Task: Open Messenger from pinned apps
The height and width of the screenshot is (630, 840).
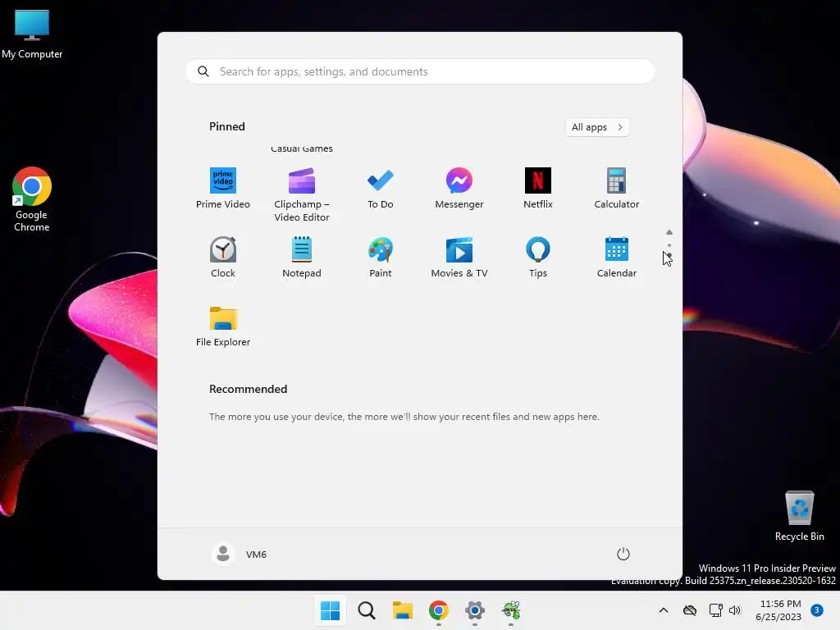Action: (x=459, y=189)
